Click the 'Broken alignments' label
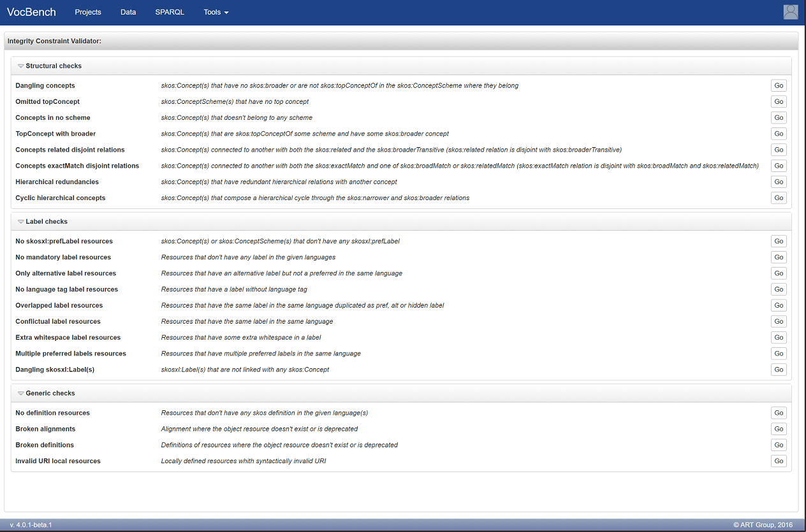Image resolution: width=806 pixels, height=532 pixels. [45, 429]
